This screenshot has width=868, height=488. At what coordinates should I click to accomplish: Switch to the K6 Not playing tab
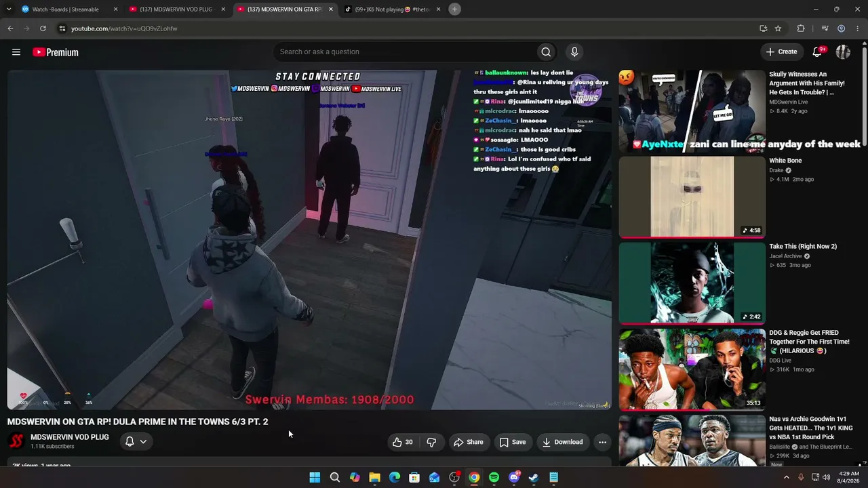coord(393,9)
